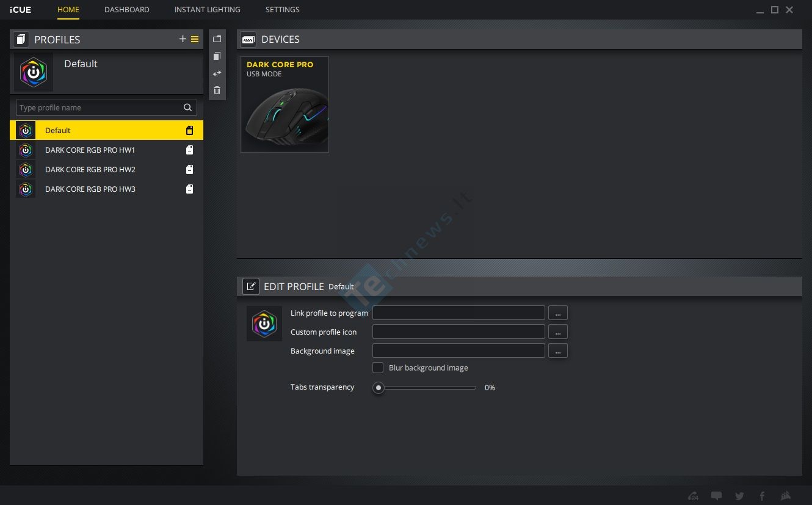Click the 0% transparency value
This screenshot has width=812, height=505.
(x=490, y=388)
